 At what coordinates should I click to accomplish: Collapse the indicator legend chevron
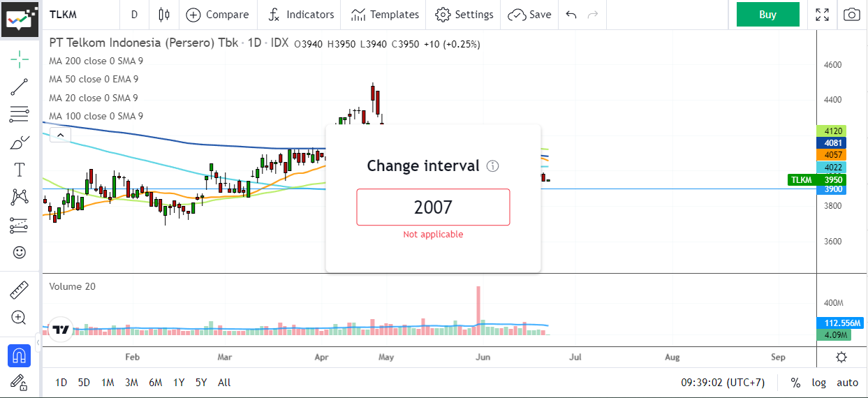click(x=60, y=135)
